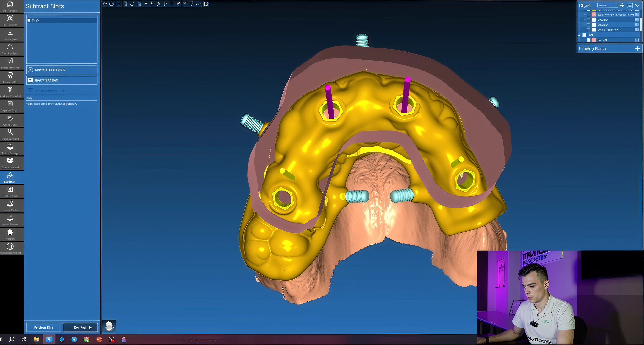Click the leaf-shaped icon in top toolbar
Screen dimensions: 644x345
coord(133,4)
